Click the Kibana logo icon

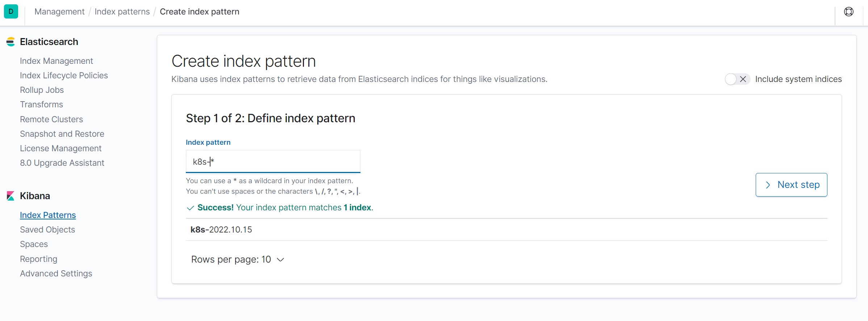[11, 196]
